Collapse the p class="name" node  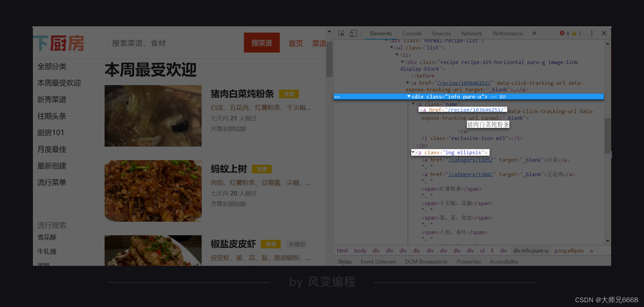[413, 104]
